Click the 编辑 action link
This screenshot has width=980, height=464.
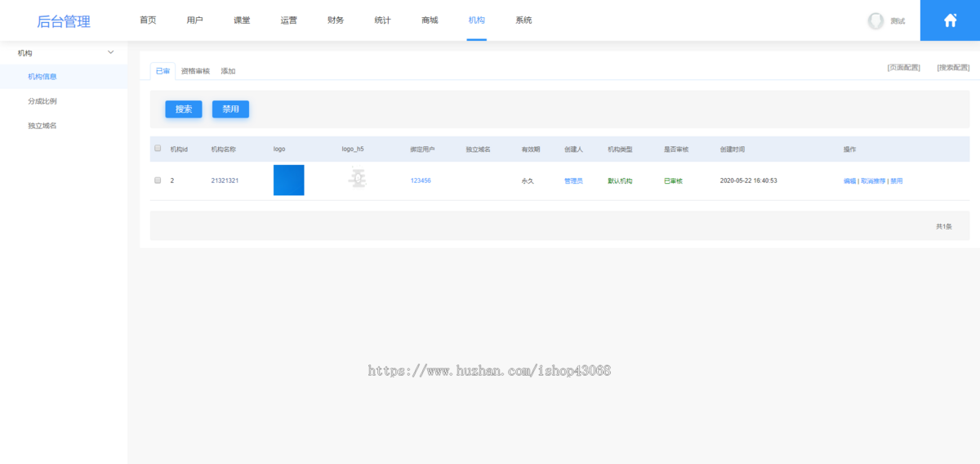(x=849, y=181)
